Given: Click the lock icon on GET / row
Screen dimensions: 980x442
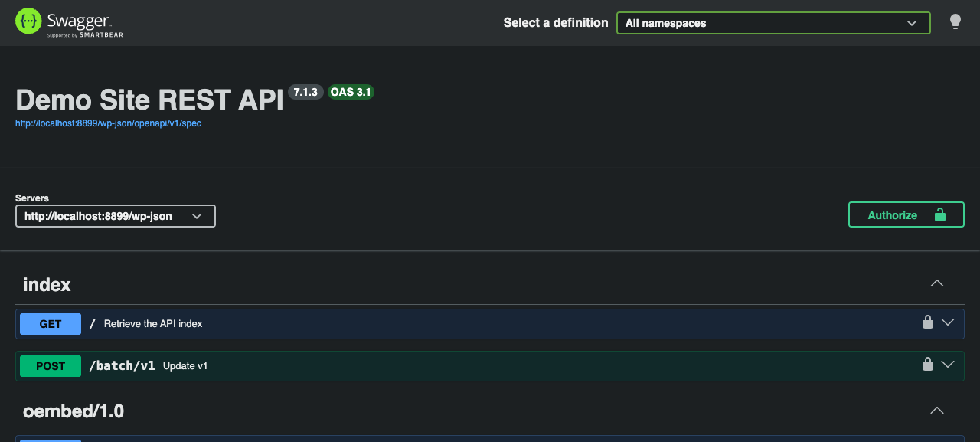Looking at the screenshot, I should pyautogui.click(x=927, y=322).
